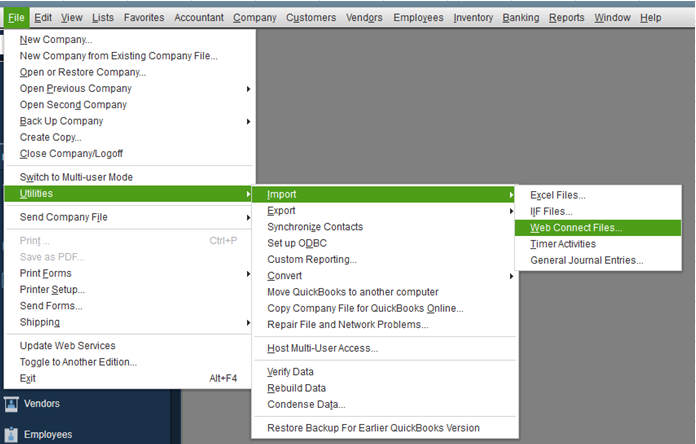Select Toggle to Another Edition...
Screen dimensions: 696x444
(x=130, y=362)
